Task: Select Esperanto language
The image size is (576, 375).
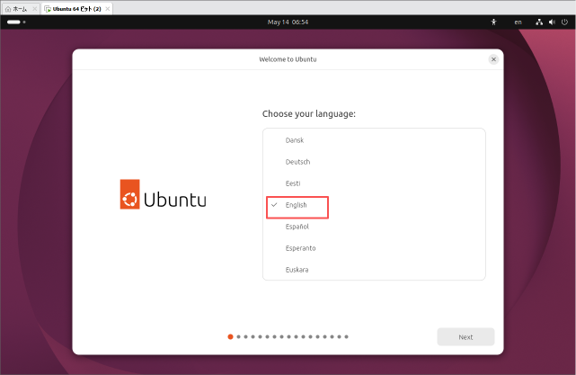Action: point(374,248)
